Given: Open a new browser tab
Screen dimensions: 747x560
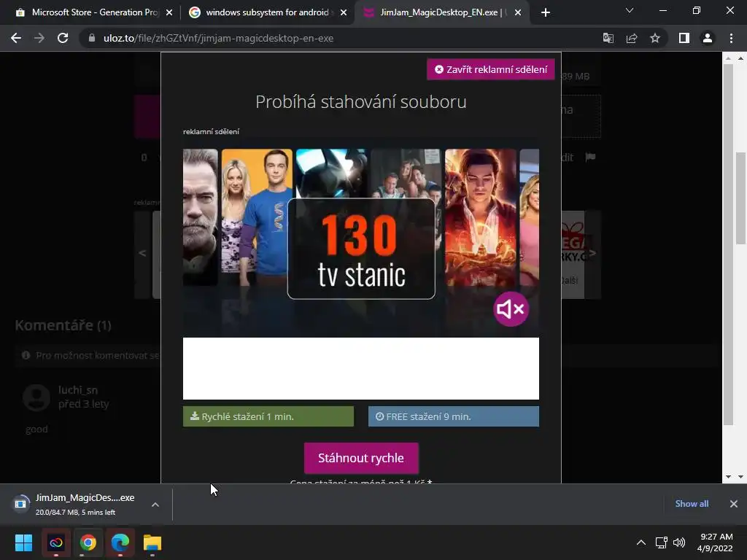Looking at the screenshot, I should 546,12.
